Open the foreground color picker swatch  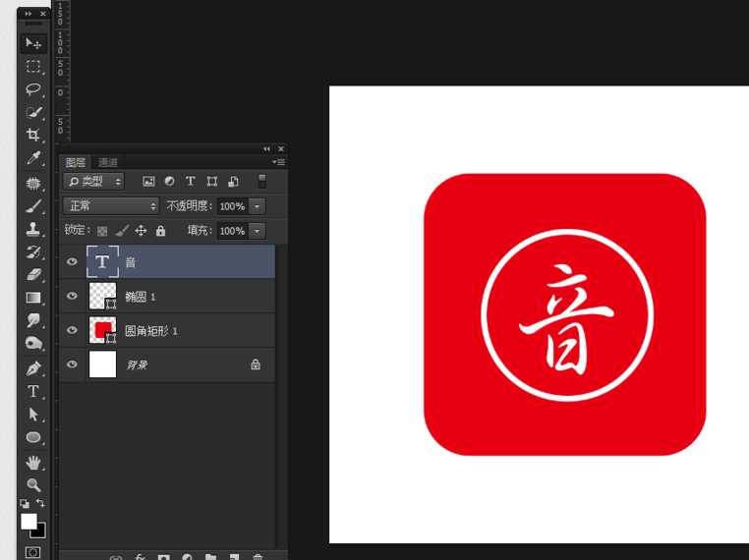29,522
